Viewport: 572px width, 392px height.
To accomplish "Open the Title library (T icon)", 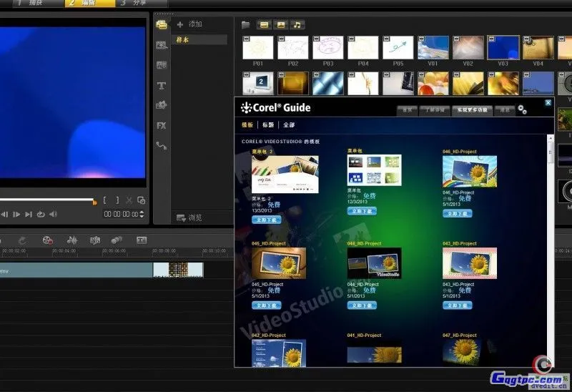I will click(162, 86).
